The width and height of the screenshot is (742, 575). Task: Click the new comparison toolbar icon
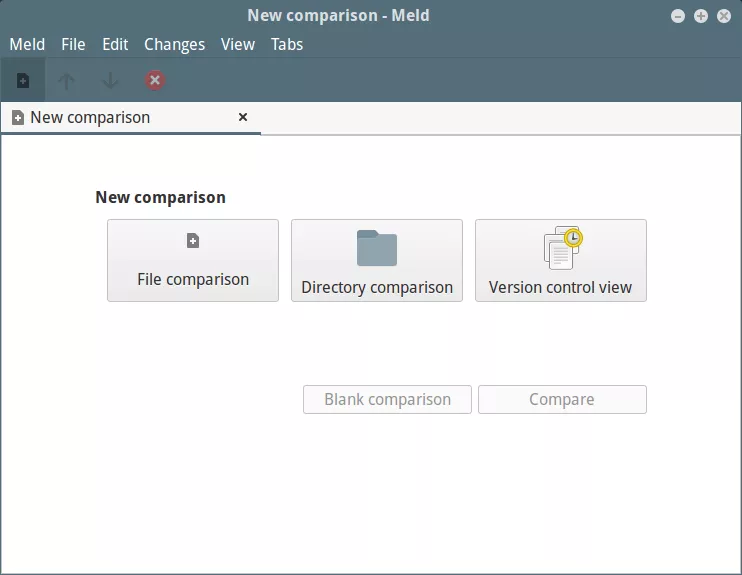tap(23, 81)
